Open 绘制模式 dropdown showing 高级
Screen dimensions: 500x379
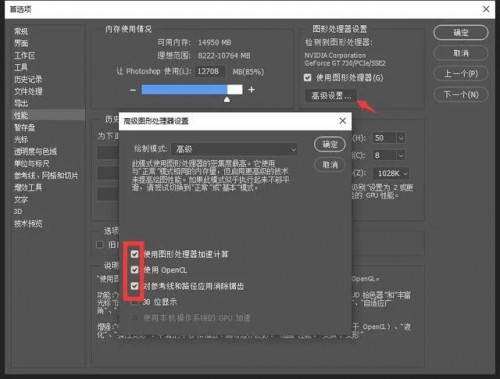point(234,149)
